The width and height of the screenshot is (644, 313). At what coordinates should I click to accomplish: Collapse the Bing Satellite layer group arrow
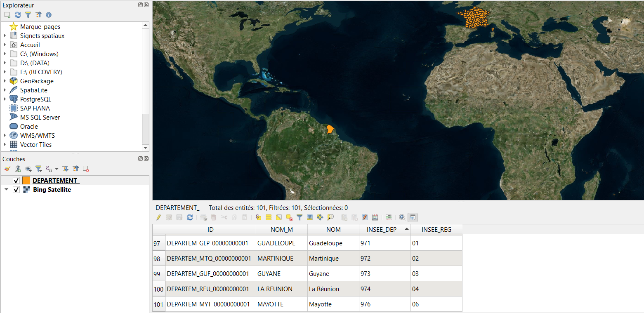pyautogui.click(x=6, y=190)
